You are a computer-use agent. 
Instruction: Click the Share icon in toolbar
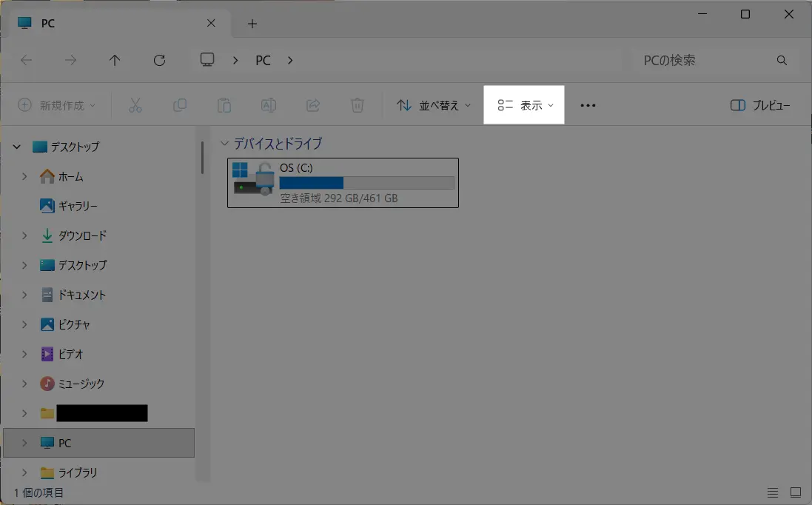[312, 105]
